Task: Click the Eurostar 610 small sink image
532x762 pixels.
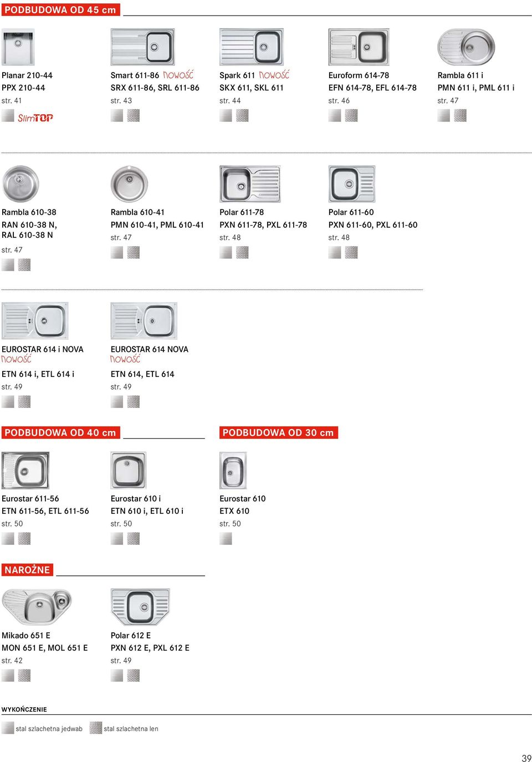Action: coord(233,471)
